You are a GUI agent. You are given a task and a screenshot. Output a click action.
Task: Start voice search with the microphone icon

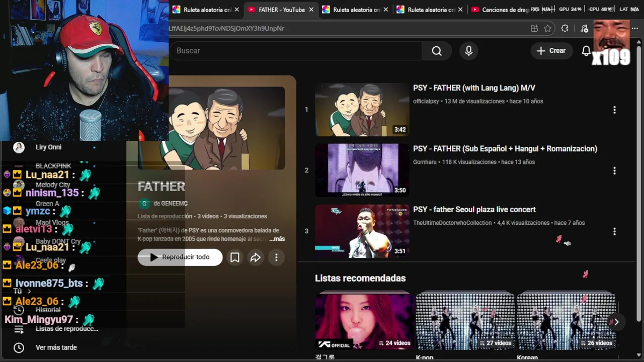pyautogui.click(x=468, y=51)
